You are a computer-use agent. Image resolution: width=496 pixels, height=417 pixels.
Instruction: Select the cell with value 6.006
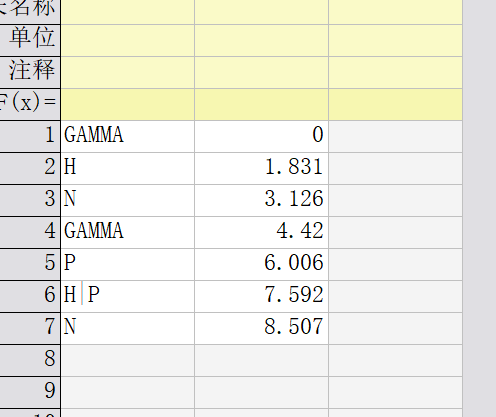(262, 264)
